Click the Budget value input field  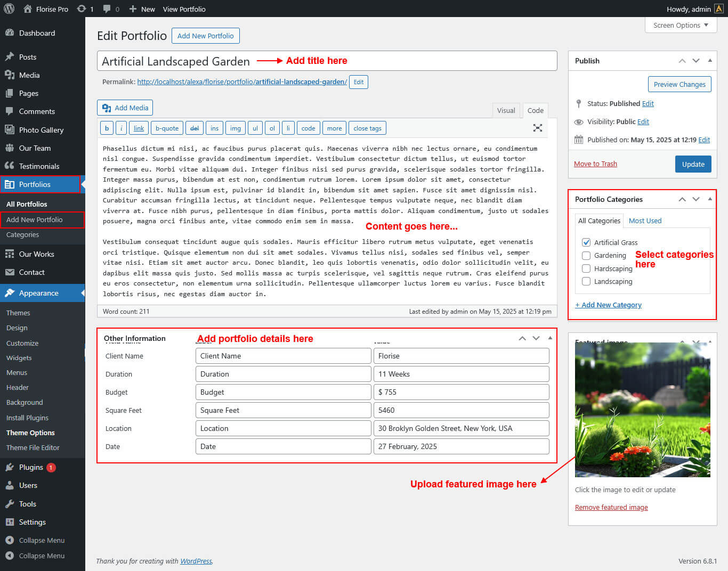pyautogui.click(x=461, y=392)
